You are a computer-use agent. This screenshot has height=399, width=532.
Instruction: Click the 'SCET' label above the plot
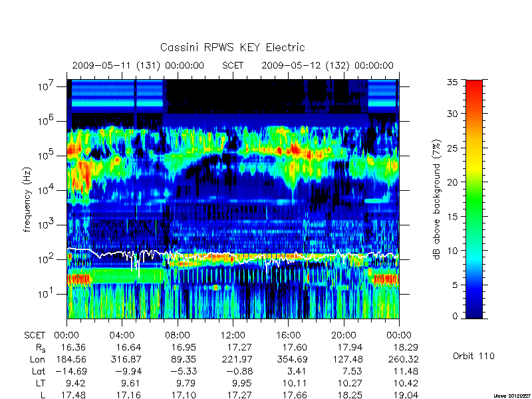233,65
